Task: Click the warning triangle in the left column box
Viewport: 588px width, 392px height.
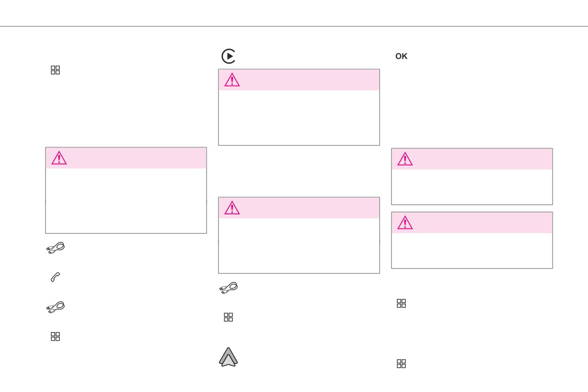Action: 59,158
